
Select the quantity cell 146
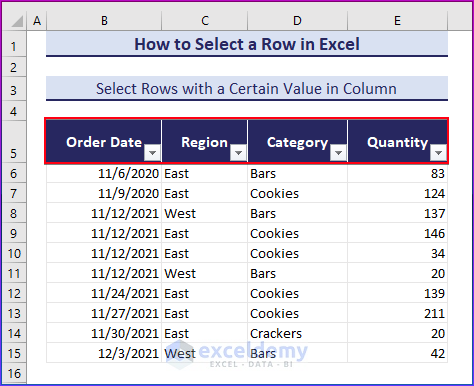coord(397,233)
